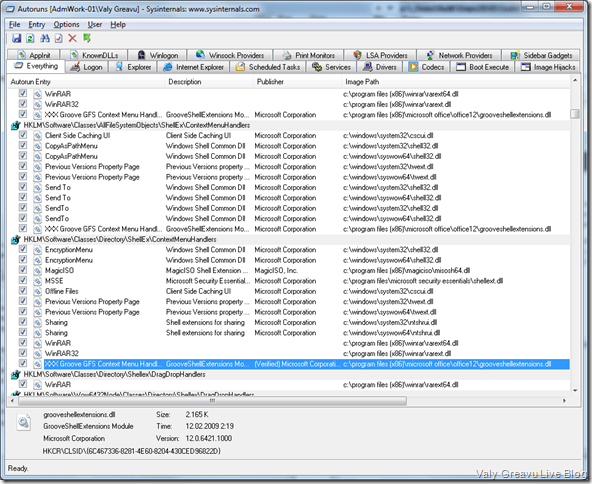Open the Scheduled Tasks tab
592x484 pixels.
(268, 67)
